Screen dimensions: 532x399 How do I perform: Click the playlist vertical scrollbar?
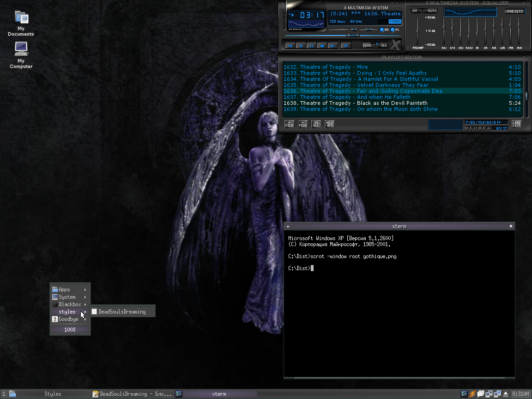[526, 90]
